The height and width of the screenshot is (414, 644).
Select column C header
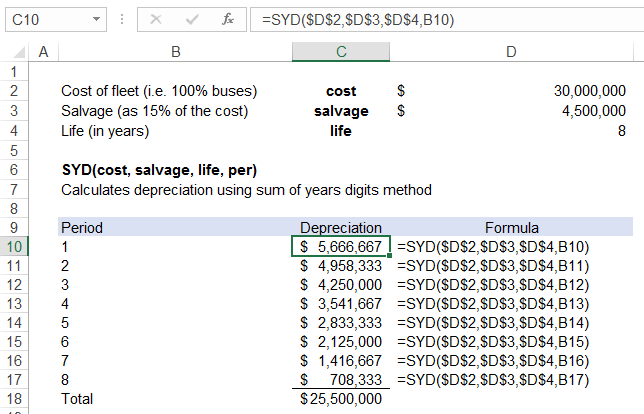[341, 51]
